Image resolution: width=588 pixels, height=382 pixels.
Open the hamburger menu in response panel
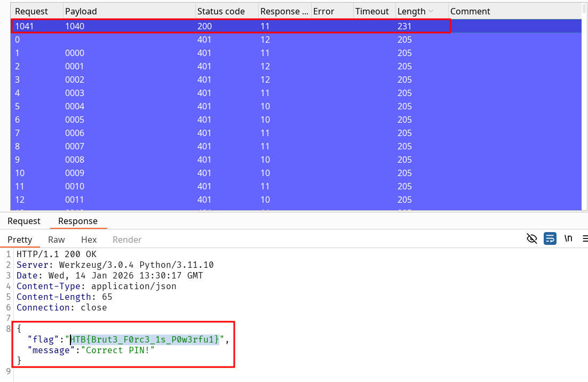pyautogui.click(x=585, y=238)
